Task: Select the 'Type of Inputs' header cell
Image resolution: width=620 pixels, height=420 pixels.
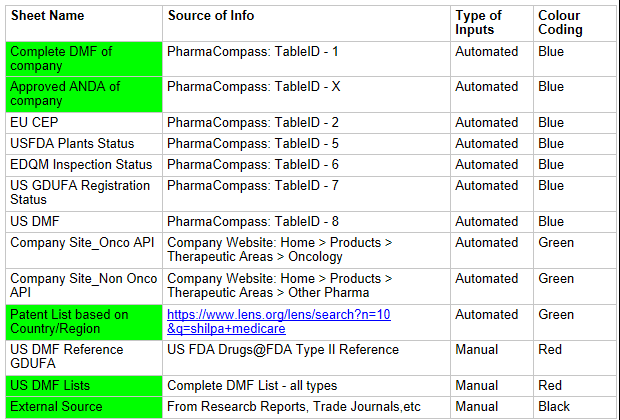Action: pyautogui.click(x=491, y=23)
